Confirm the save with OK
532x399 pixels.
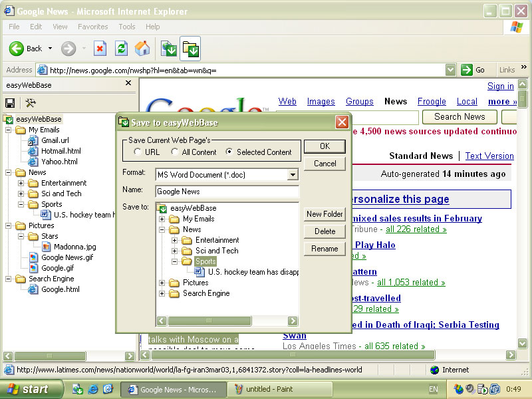(x=325, y=146)
